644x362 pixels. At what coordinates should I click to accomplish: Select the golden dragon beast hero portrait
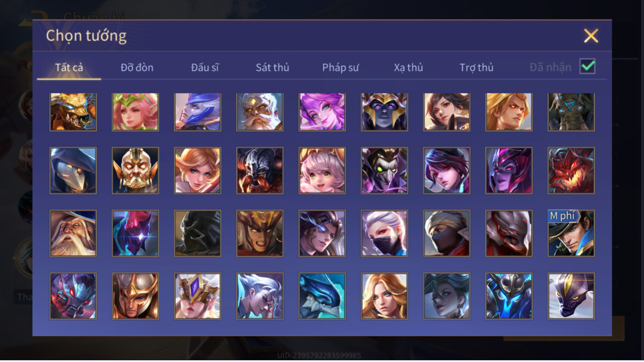[73, 112]
